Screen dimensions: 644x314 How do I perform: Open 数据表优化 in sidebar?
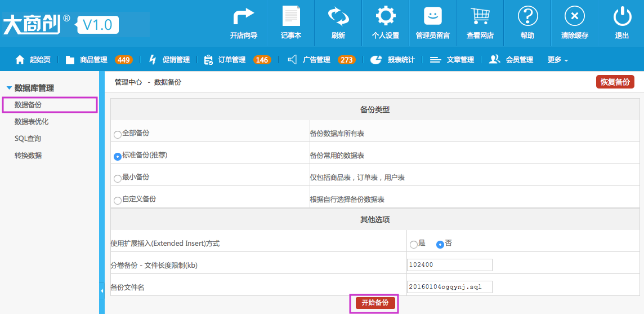point(32,122)
